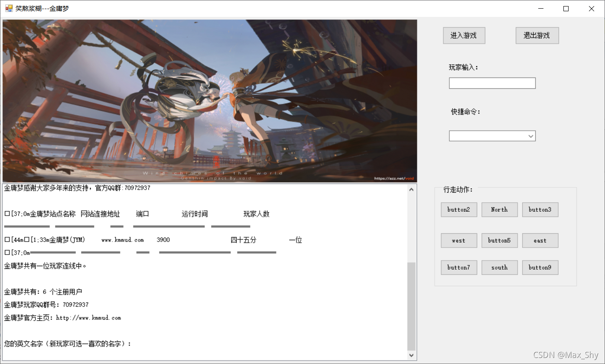The image size is (605, 364).
Task: Click the 一位 player count value
Action: (296, 240)
